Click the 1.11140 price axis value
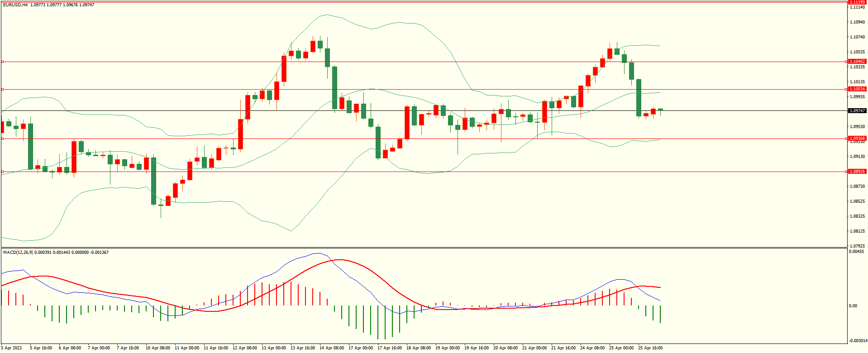 [x=858, y=7]
